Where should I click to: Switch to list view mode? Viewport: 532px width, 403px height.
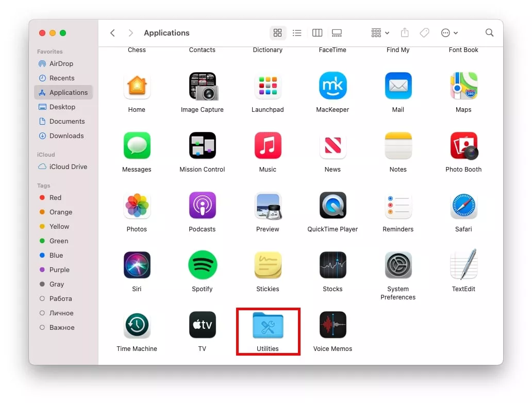coord(297,33)
